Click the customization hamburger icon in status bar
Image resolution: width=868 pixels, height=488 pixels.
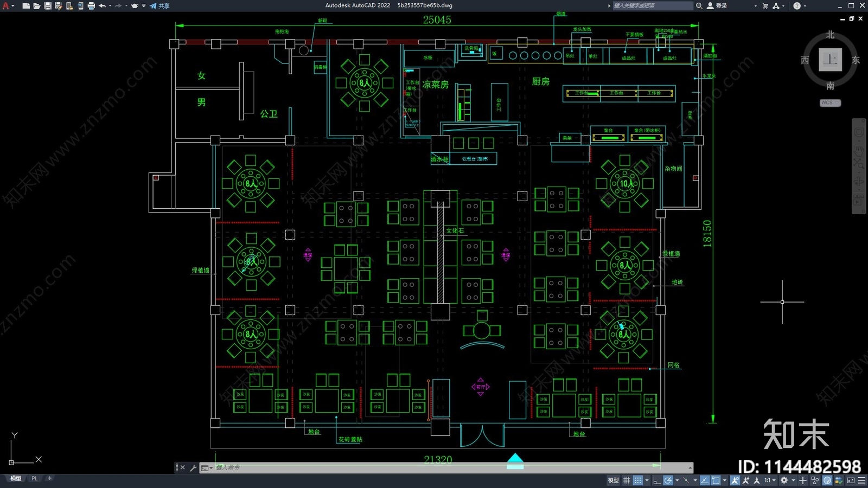pyautogui.click(x=861, y=480)
